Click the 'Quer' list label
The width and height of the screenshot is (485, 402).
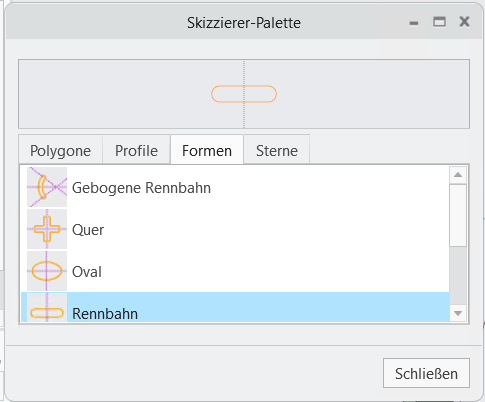(x=88, y=230)
